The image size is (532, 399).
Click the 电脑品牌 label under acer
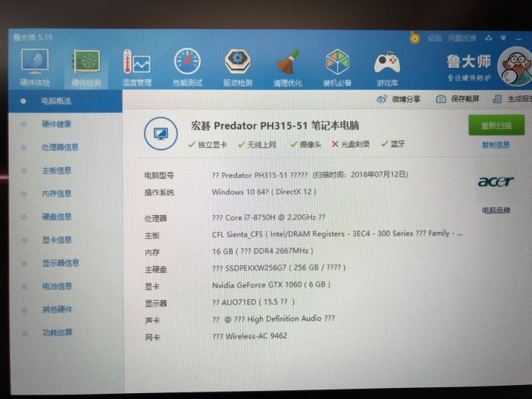[x=496, y=211]
